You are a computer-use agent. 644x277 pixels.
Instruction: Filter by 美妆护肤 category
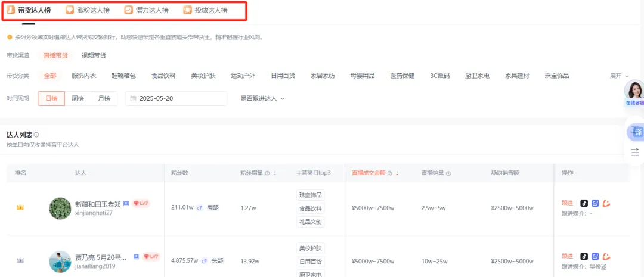(x=203, y=76)
